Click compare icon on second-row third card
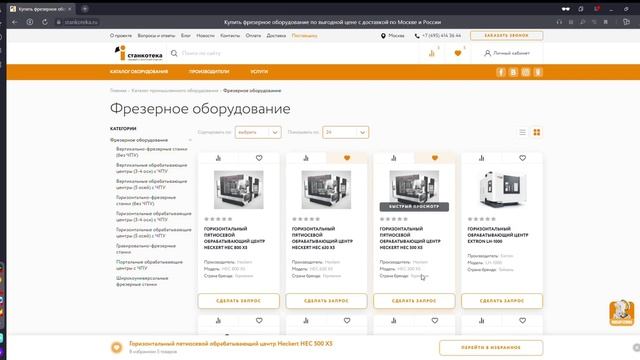The width and height of the screenshot is (640, 360). (394, 321)
